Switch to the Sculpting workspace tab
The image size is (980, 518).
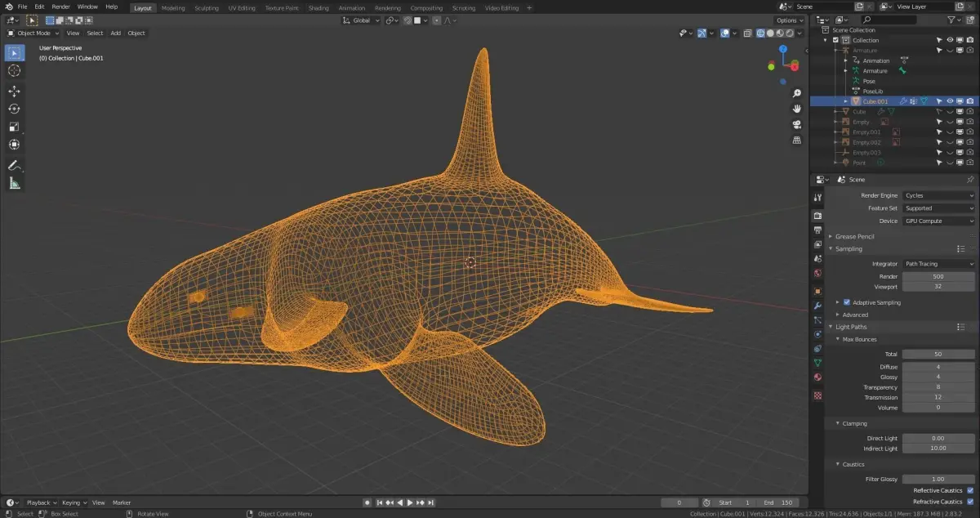pos(207,8)
